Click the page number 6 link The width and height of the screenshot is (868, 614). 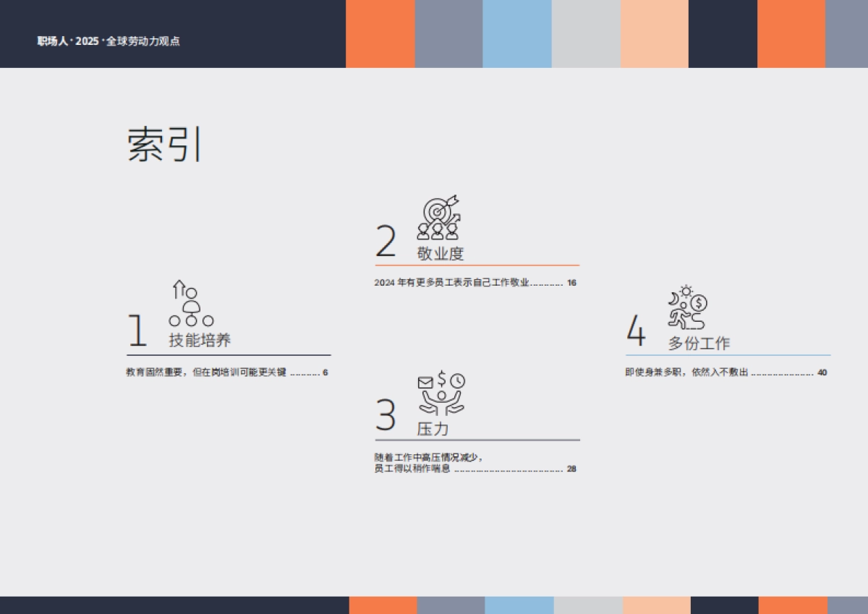coord(327,372)
